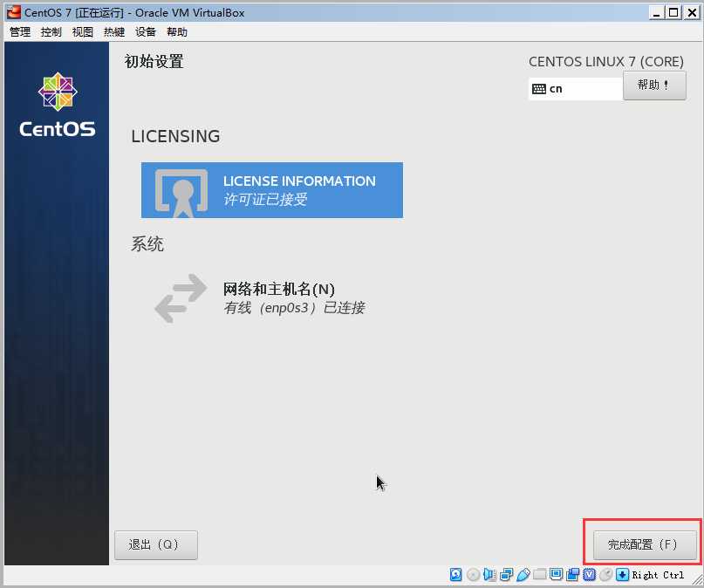Open the 设备 menu
The width and height of the screenshot is (704, 588).
click(145, 32)
